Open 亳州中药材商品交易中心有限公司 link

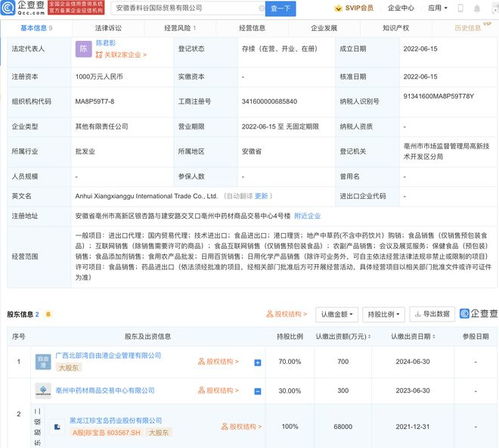105,390
